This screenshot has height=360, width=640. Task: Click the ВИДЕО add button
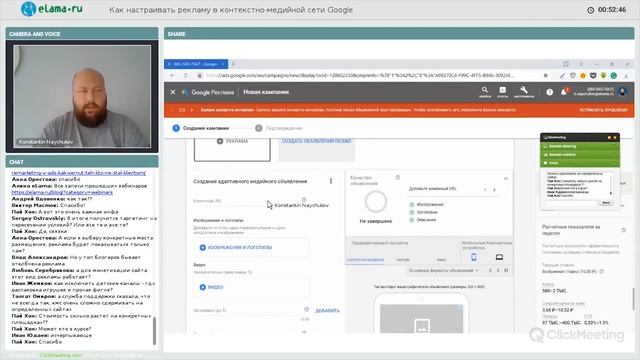[211, 287]
